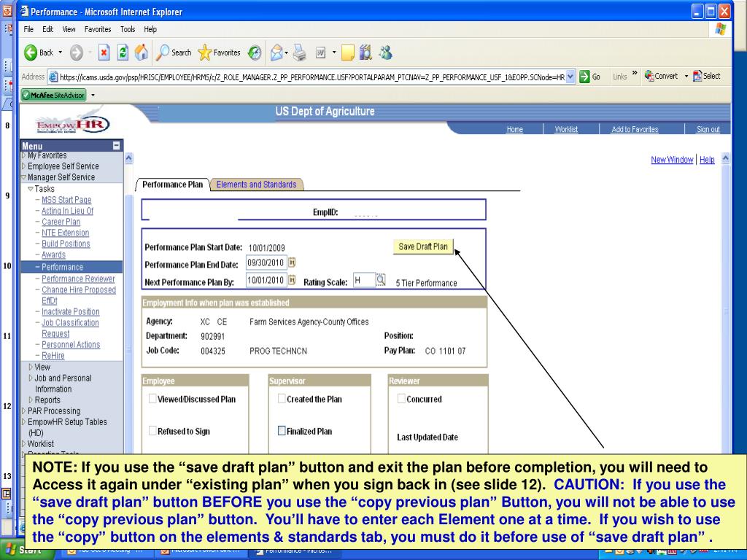Image resolution: width=747 pixels, height=560 pixels.
Task: Click the yellow note Discuss icon
Action: pyautogui.click(x=348, y=52)
